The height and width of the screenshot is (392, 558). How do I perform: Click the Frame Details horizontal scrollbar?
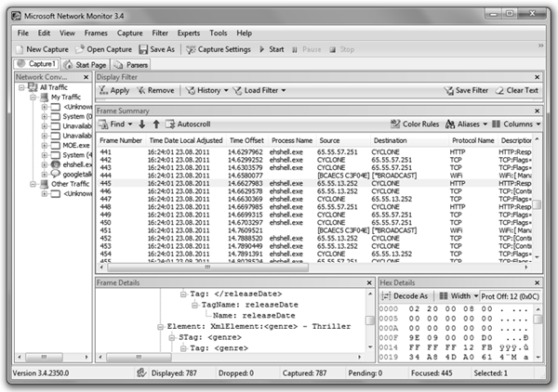click(x=139, y=357)
